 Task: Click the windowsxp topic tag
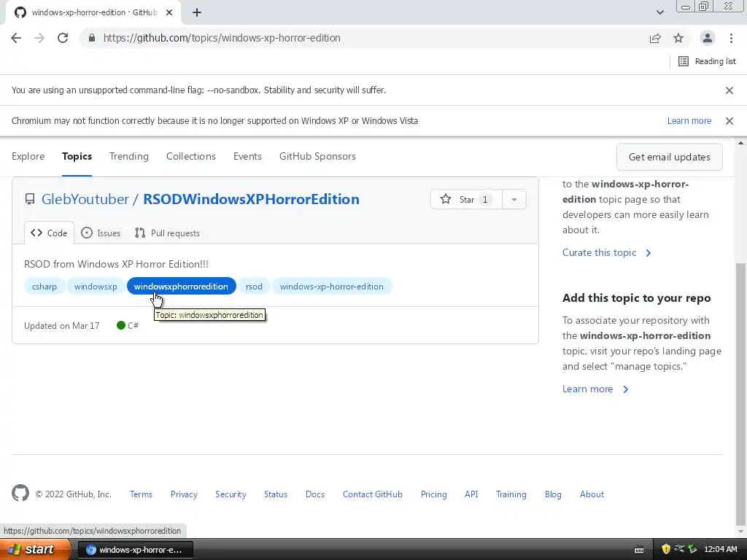tap(96, 286)
